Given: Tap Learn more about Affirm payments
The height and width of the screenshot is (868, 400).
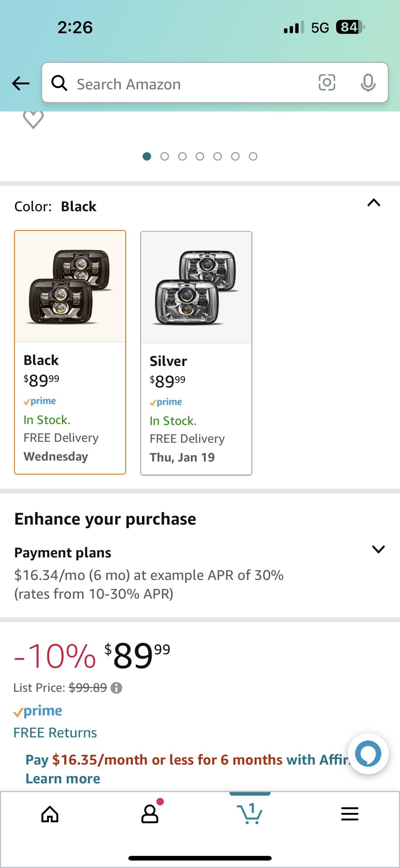Looking at the screenshot, I should [62, 778].
